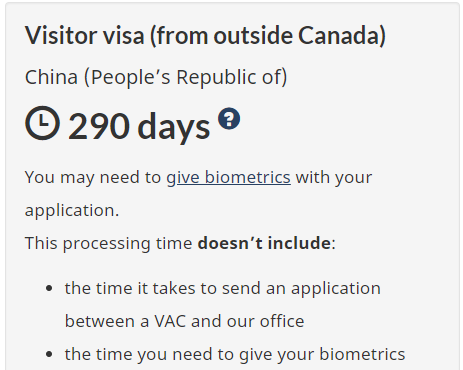
Task: Click the clock icon beside 290 days
Action: (x=42, y=123)
